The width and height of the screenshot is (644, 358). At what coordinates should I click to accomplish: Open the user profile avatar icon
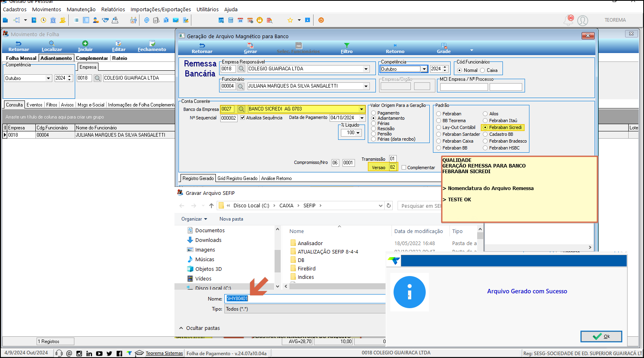582,20
